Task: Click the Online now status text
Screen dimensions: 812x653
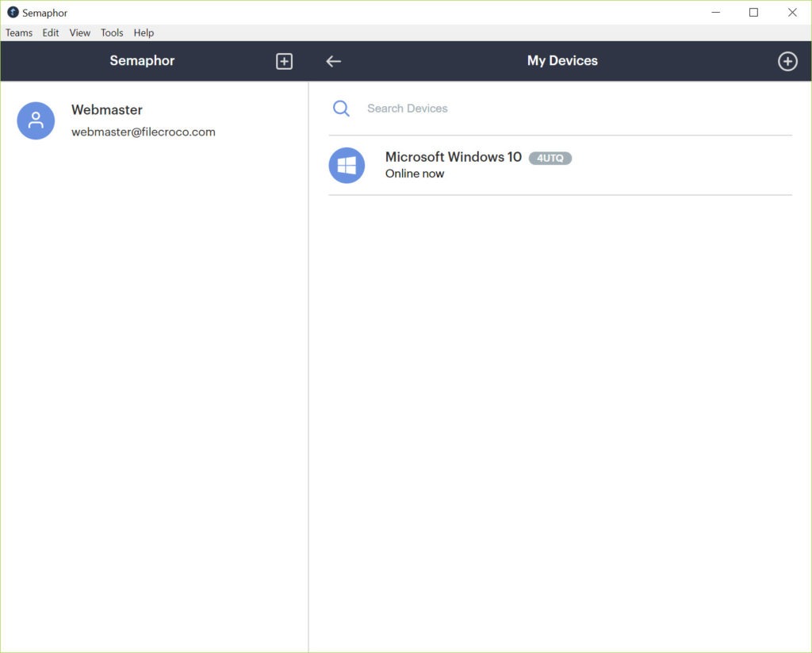Action: point(414,174)
